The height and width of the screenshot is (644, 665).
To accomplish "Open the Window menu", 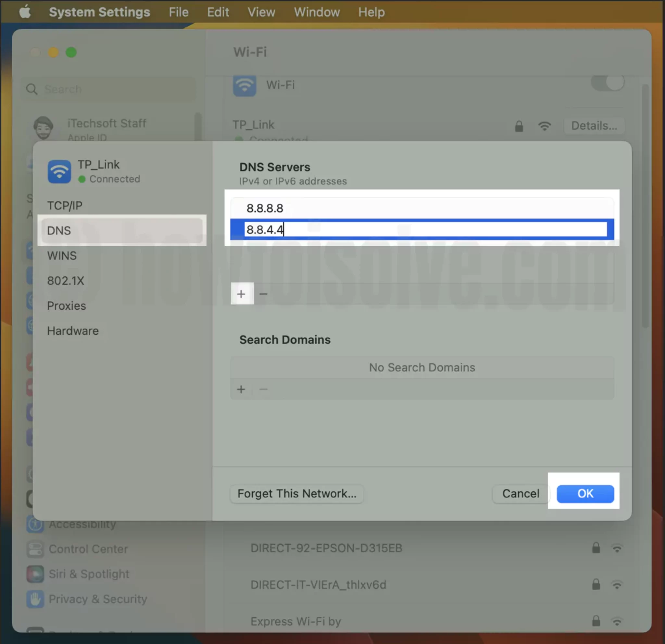I will click(317, 12).
